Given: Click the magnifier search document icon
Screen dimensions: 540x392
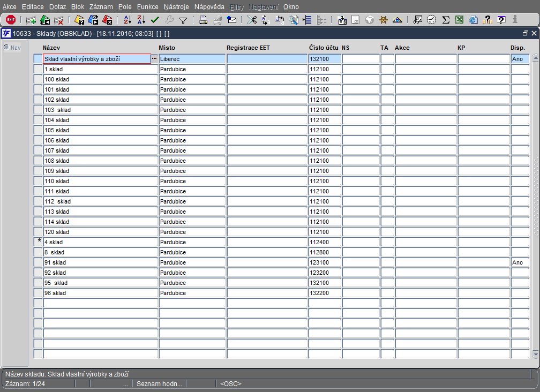Looking at the screenshot, I should pos(294,20).
